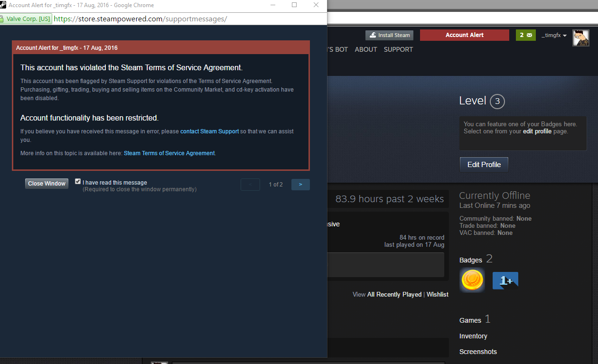Viewport: 598px width, 364px height.
Task: Click the alert header dated 17 Aug, 2016
Action: [161, 48]
